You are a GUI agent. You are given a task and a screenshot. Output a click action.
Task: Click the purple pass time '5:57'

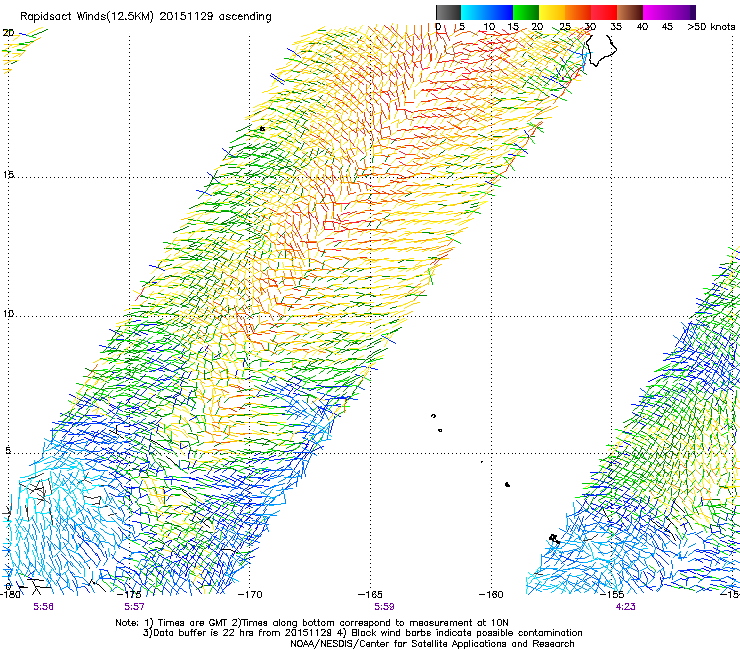134,607
